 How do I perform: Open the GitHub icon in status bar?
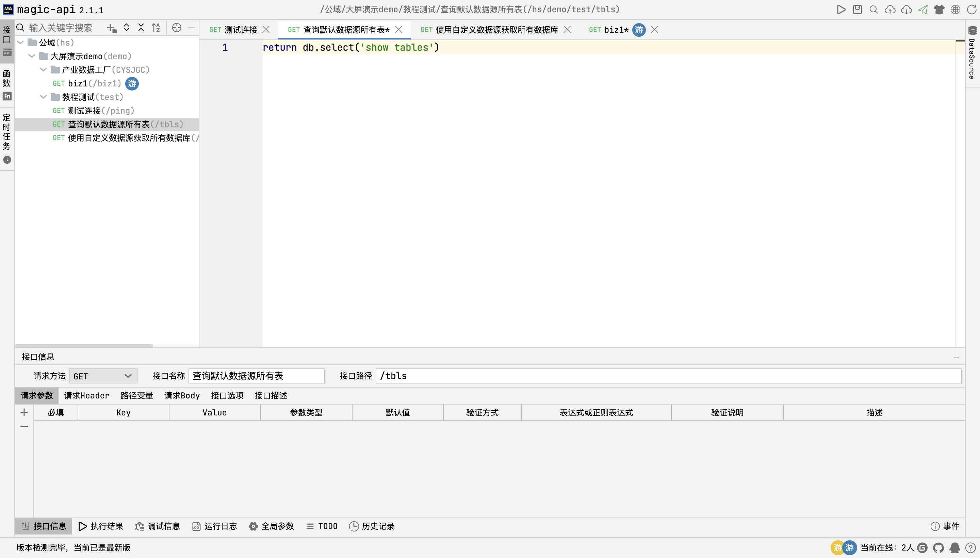(938, 548)
